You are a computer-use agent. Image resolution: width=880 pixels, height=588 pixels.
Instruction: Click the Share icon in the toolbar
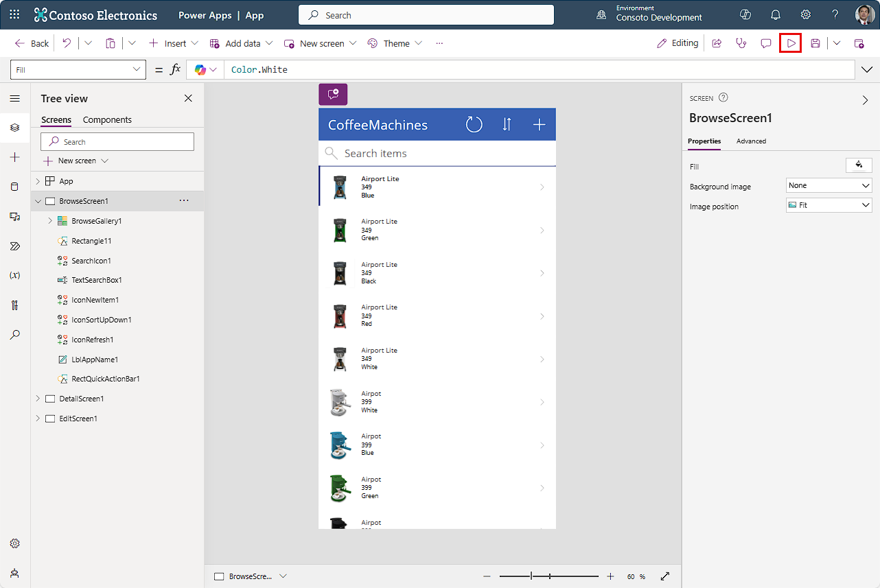717,43
